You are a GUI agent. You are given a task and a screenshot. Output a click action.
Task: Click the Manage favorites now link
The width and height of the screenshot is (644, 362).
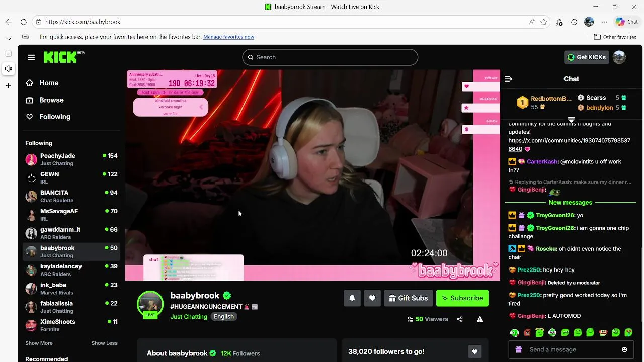(x=228, y=37)
